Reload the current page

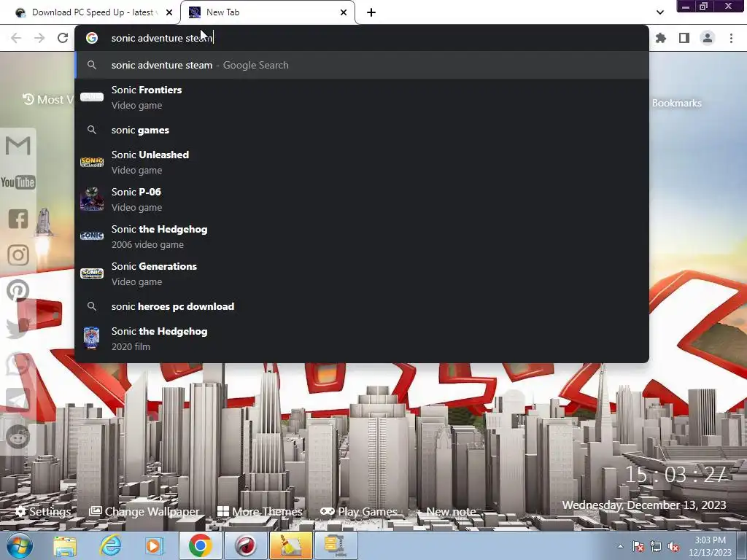(x=63, y=38)
